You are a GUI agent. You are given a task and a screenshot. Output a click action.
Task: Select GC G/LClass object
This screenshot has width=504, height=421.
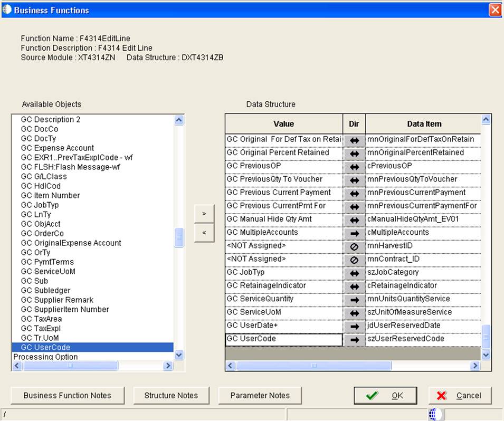point(44,176)
